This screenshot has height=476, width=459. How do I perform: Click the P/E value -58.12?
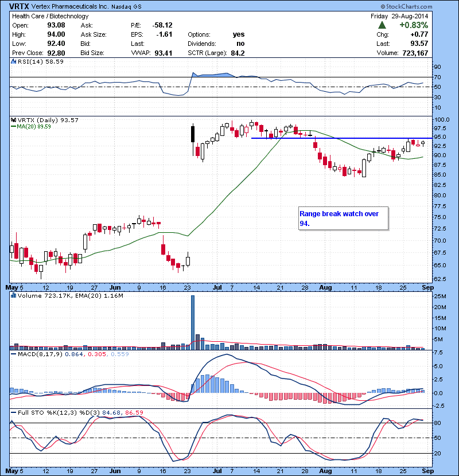coord(162,25)
